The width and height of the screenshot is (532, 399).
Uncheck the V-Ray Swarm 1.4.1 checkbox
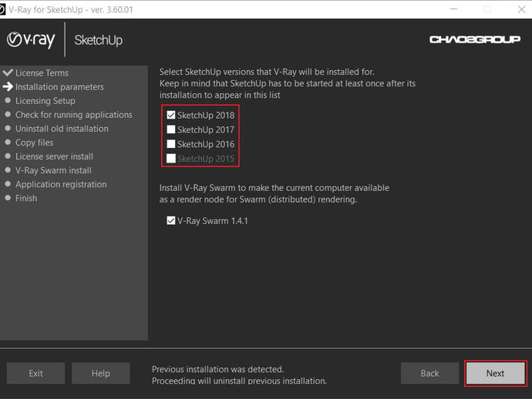[171, 221]
